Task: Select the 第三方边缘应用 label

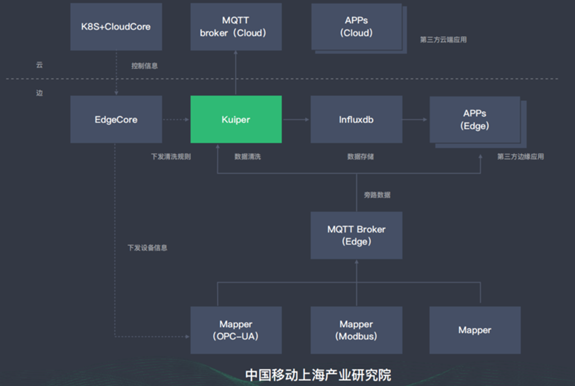Action: pos(520,157)
